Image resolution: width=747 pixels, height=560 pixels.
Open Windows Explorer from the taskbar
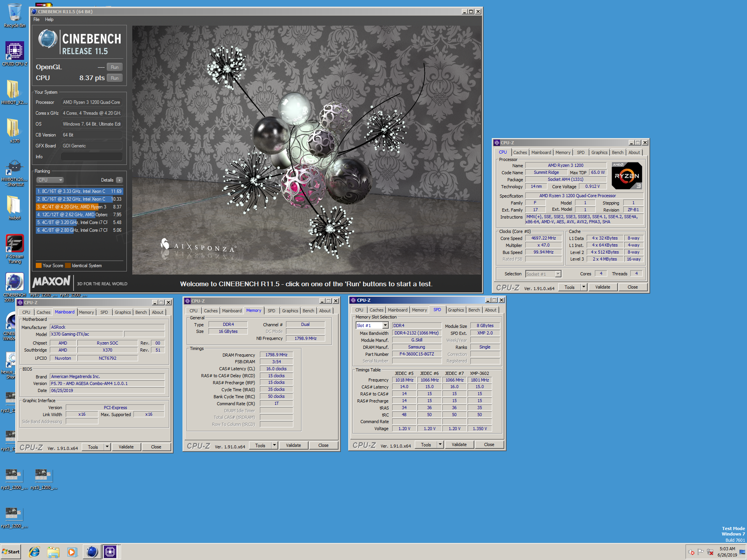tap(53, 552)
